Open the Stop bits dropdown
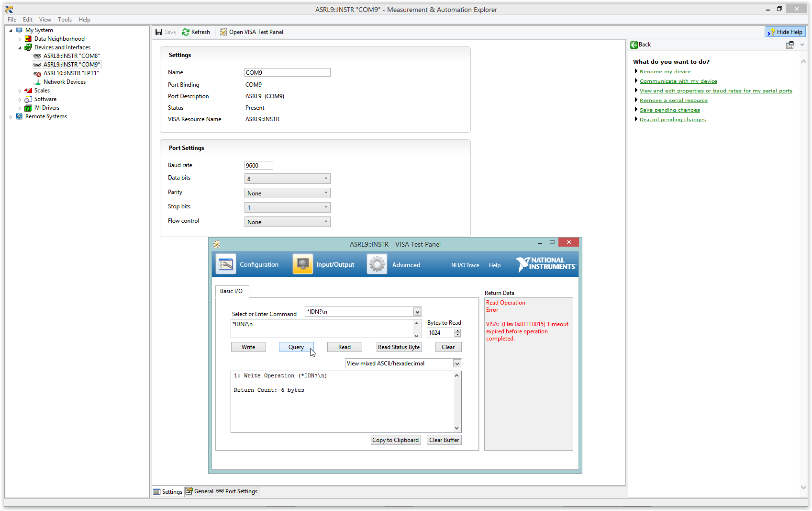Screen dimensions: 812x511 287,207
